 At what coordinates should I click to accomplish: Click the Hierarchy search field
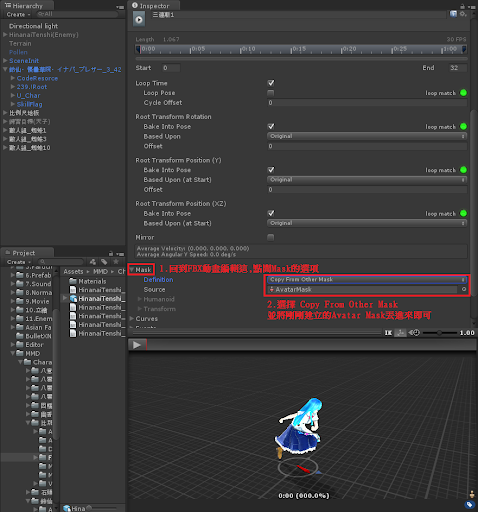click(x=77, y=14)
